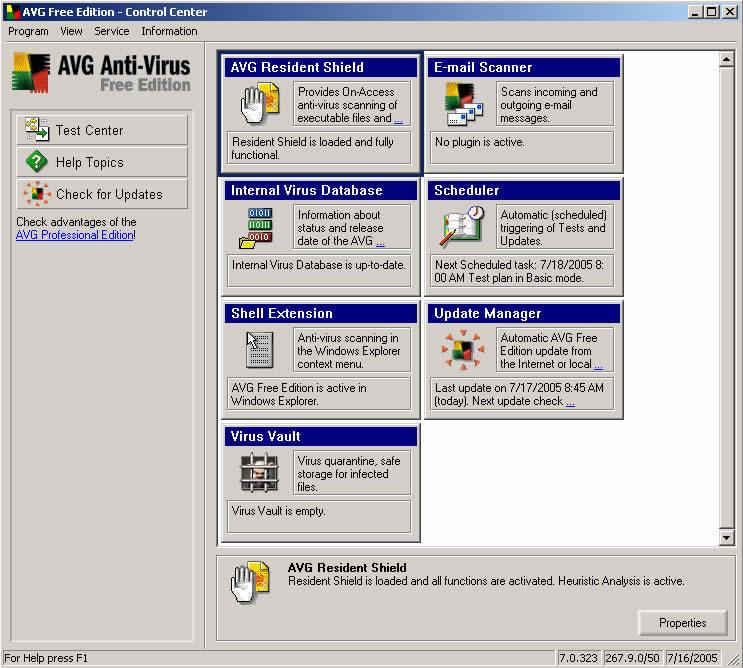Screen dimensions: 743x668
Task: Click the Check for Updates sidebar icon
Action: pos(36,194)
